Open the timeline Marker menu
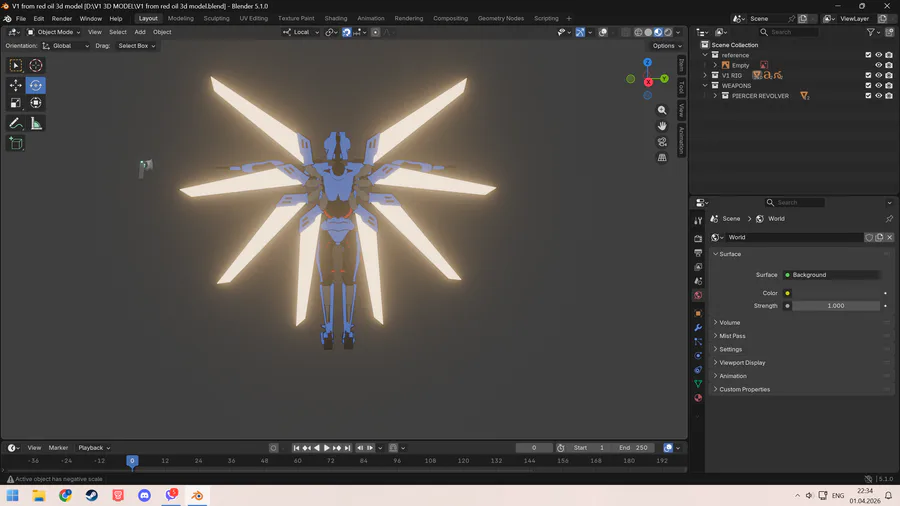900x506 pixels. 58,448
